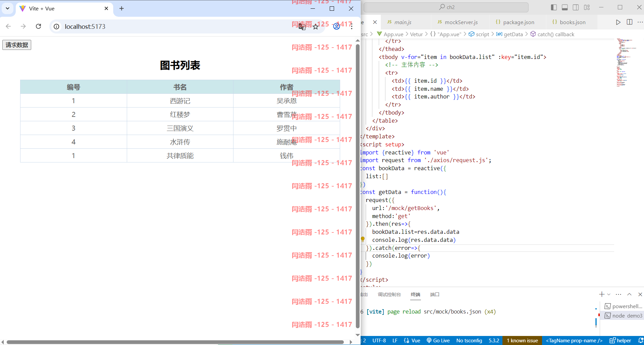Image resolution: width=644 pixels, height=345 pixels.
Task: Toggle the VS Code bottom panel
Action: pos(565,7)
